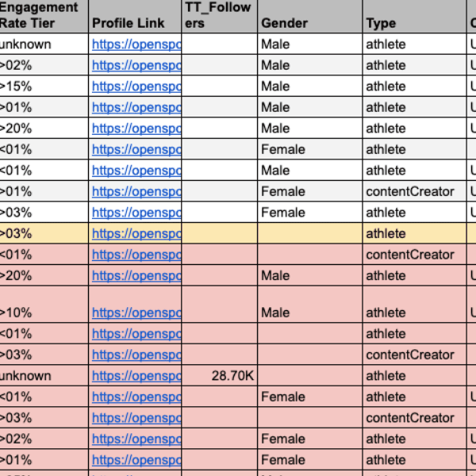Select contentCreator cell in the Female row
Screen dimensions: 476x476
[x=414, y=191]
